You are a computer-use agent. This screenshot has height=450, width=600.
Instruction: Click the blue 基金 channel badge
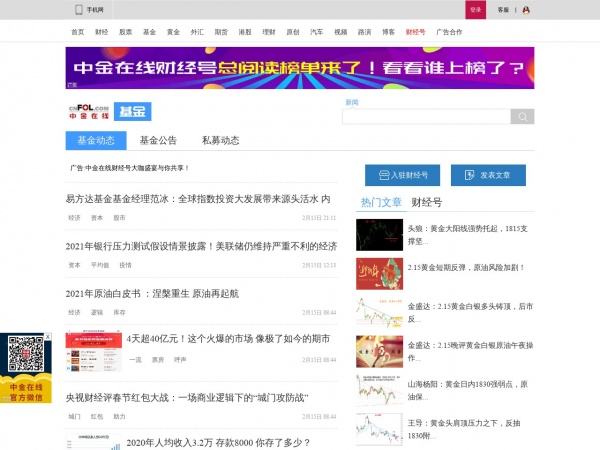[x=132, y=111]
